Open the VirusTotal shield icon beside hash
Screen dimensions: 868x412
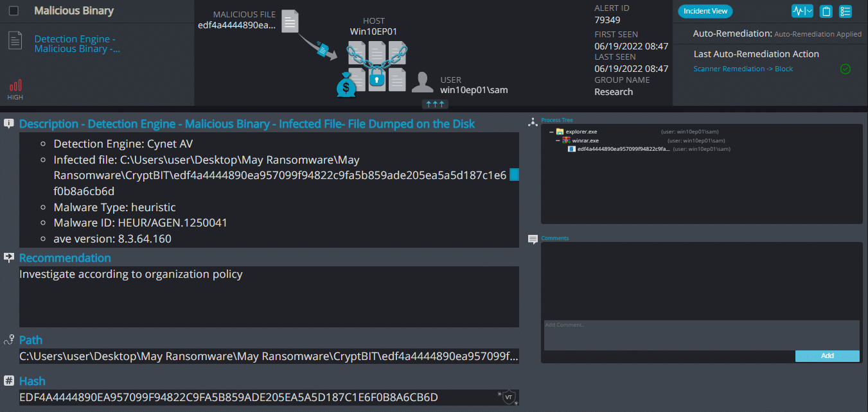coord(509,397)
